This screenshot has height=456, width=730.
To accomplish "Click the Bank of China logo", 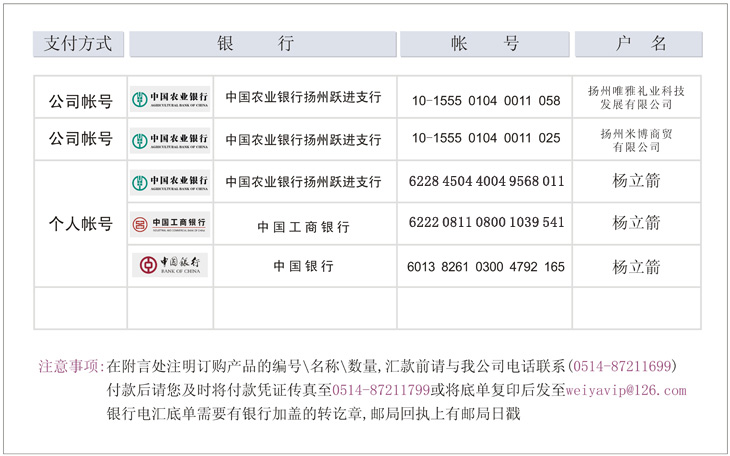I will [170, 266].
